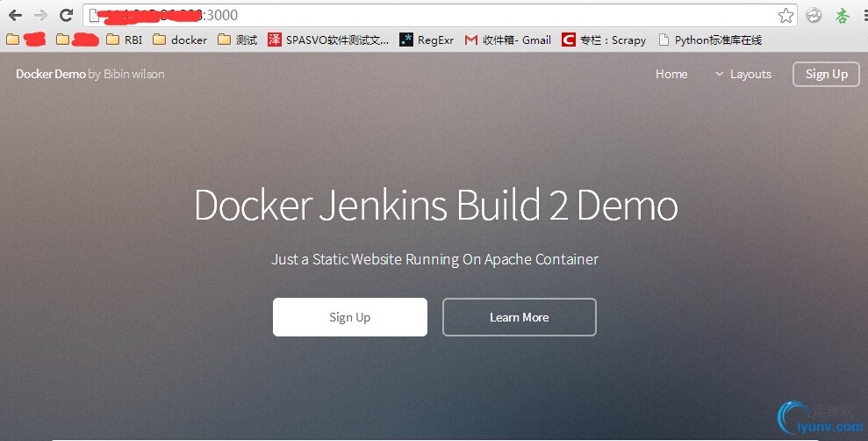Click the Learn More button
The height and width of the screenshot is (441, 868).
pyautogui.click(x=520, y=317)
